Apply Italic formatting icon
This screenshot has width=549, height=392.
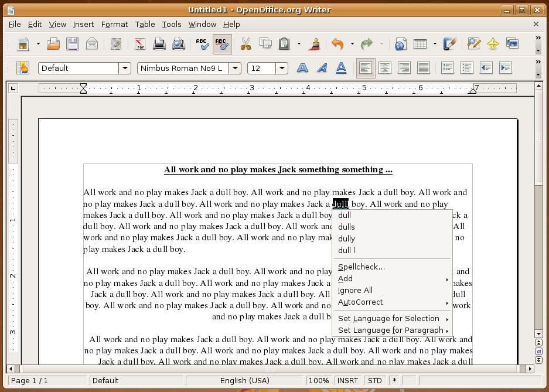point(322,68)
